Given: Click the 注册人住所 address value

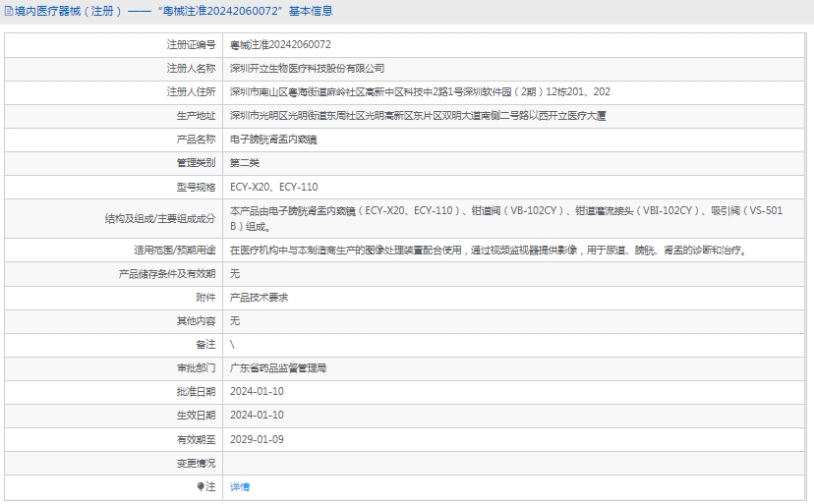Looking at the screenshot, I should click(x=420, y=92).
